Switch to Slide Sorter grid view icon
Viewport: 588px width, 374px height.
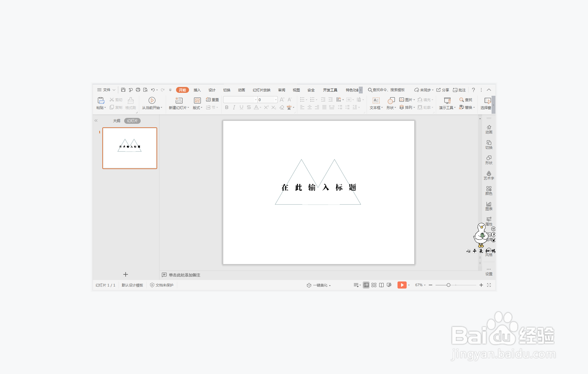click(374, 285)
